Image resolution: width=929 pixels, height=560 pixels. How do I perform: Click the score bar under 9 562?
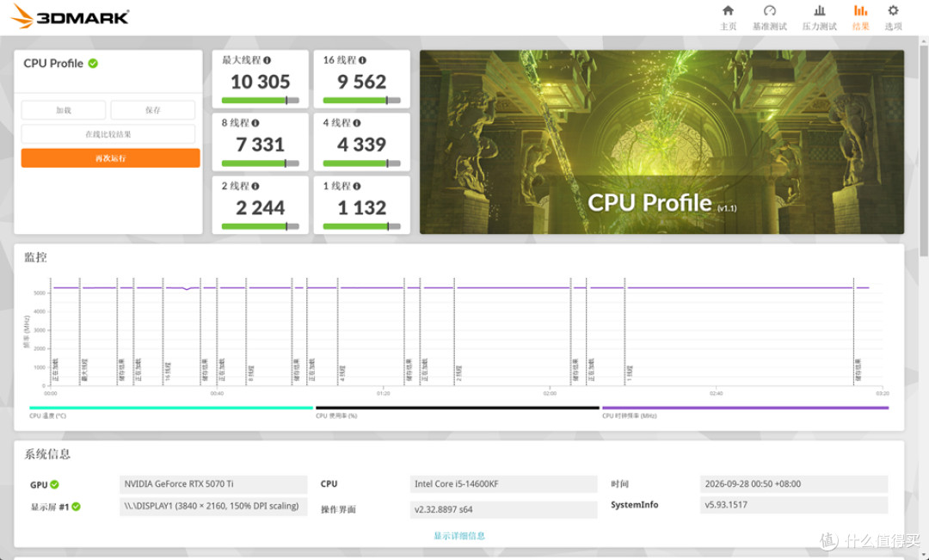click(361, 101)
